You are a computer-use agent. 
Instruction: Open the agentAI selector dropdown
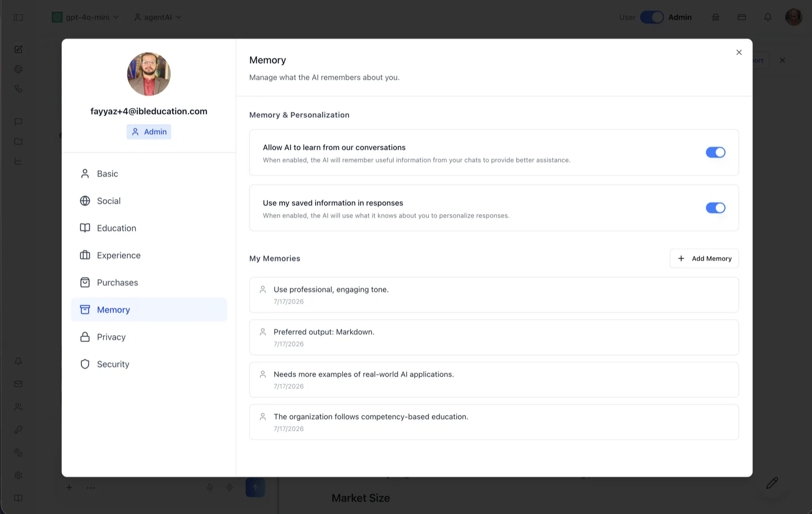coord(157,17)
